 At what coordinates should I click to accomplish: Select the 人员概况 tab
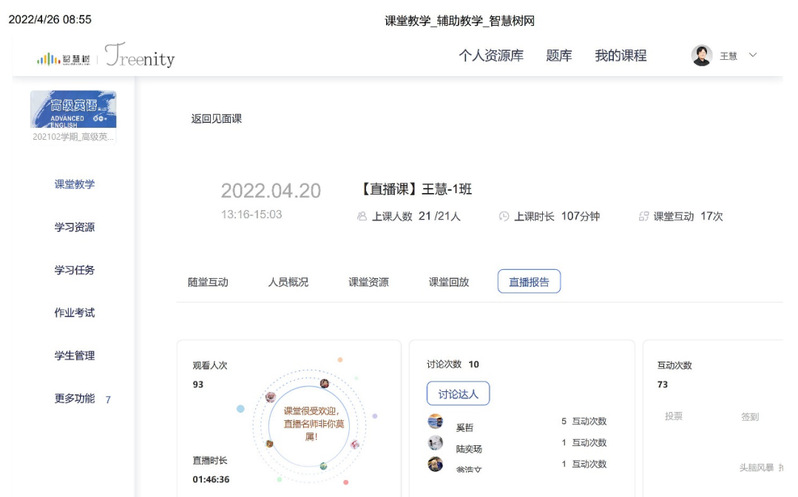288,282
